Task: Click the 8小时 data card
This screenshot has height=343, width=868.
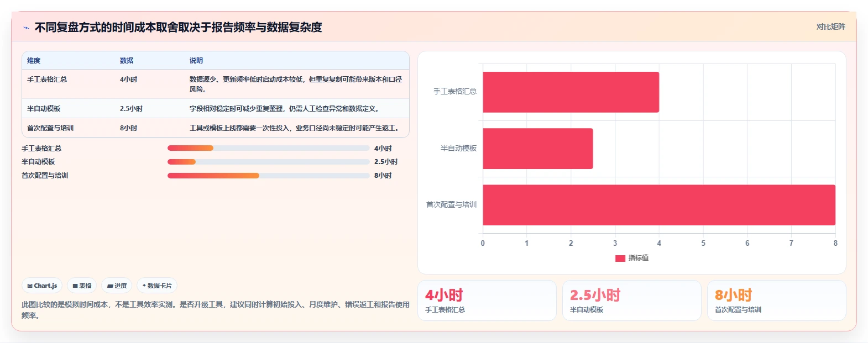Action: [x=777, y=300]
